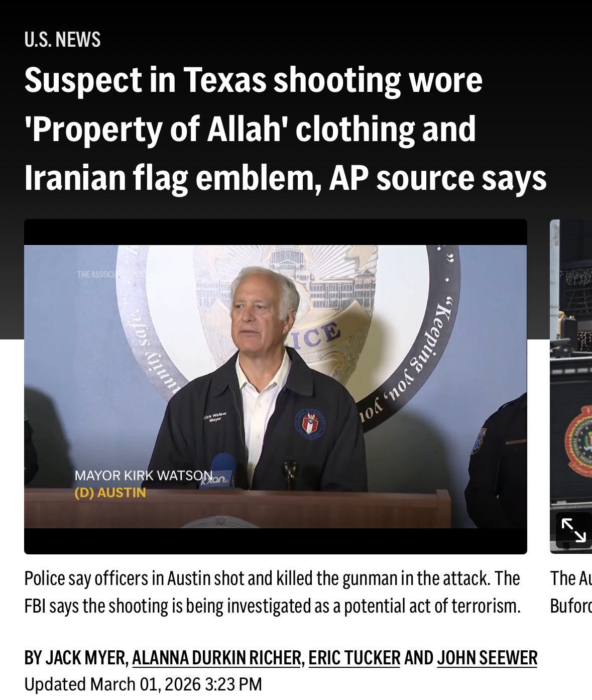The width and height of the screenshot is (592, 700).
Task: Open author page for Alanna Durkin Richer
Action: click(x=216, y=658)
